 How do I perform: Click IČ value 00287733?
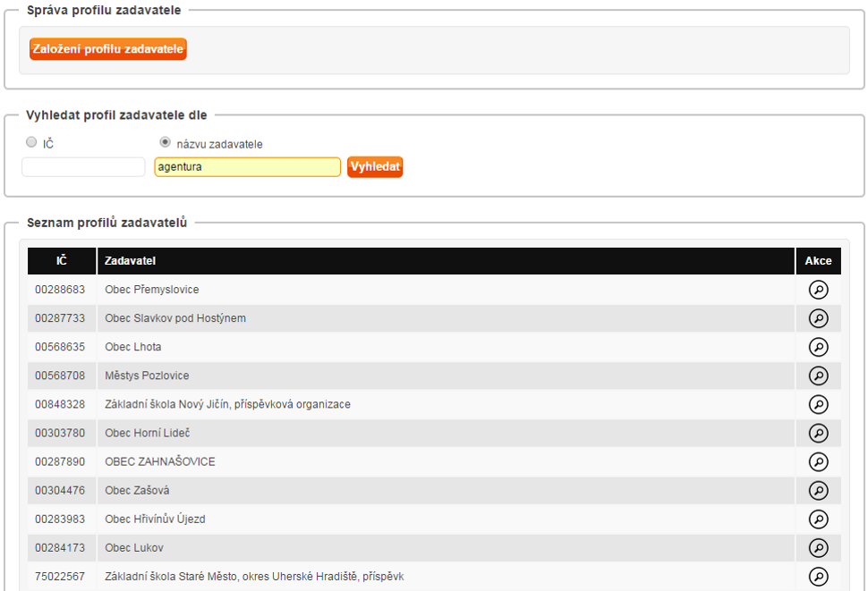click(x=60, y=318)
